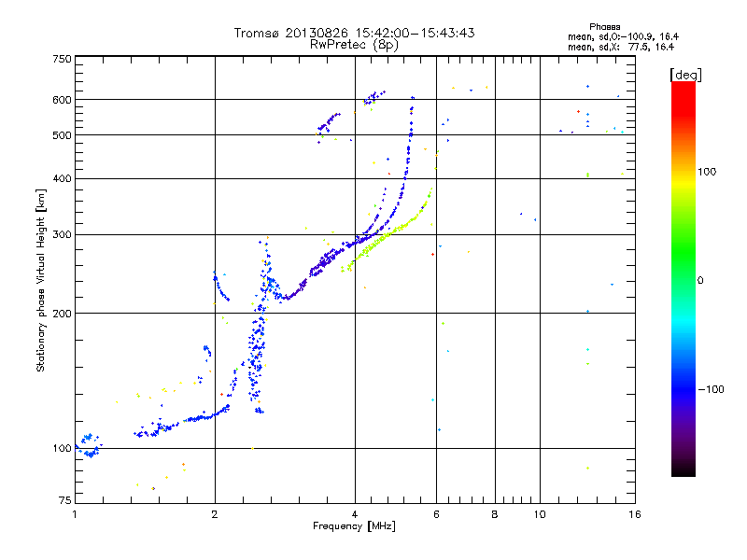Click the x-axis tick label '2'
Screen dimensions: 747x560
[x=215, y=514]
